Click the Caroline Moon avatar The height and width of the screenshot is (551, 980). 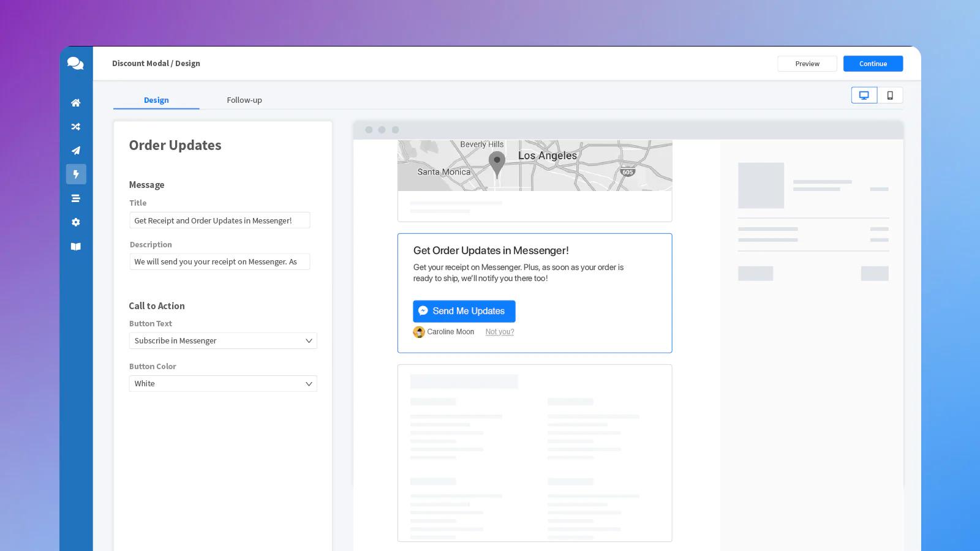(x=419, y=332)
